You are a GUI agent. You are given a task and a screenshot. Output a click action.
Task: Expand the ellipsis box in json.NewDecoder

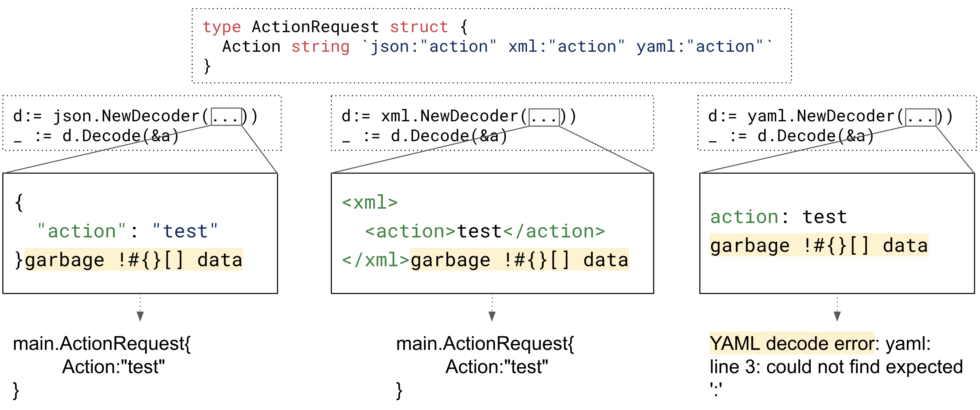pyautogui.click(x=226, y=117)
